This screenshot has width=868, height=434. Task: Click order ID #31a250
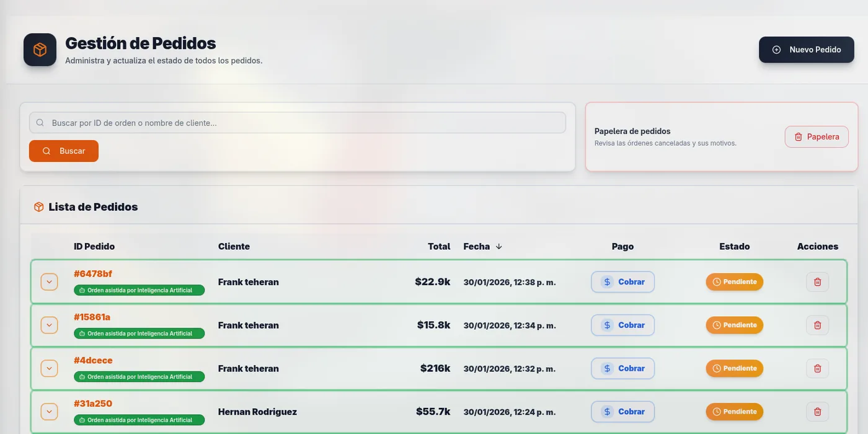tap(93, 404)
